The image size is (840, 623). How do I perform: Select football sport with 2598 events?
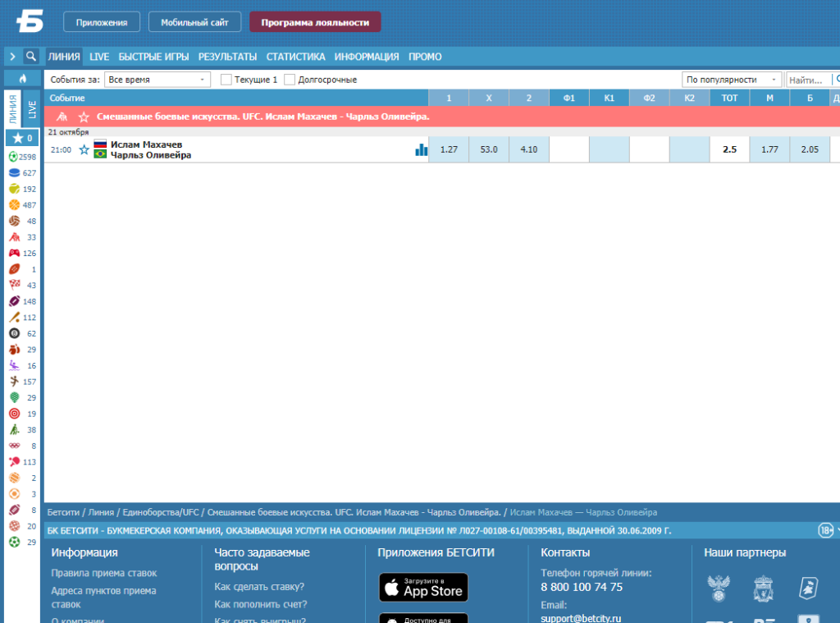pyautogui.click(x=22, y=157)
